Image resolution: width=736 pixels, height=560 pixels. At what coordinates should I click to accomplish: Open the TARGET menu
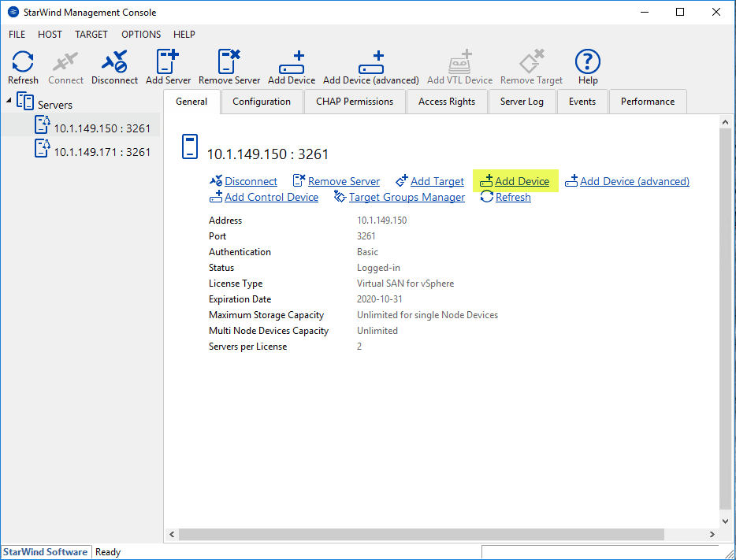pyautogui.click(x=91, y=34)
